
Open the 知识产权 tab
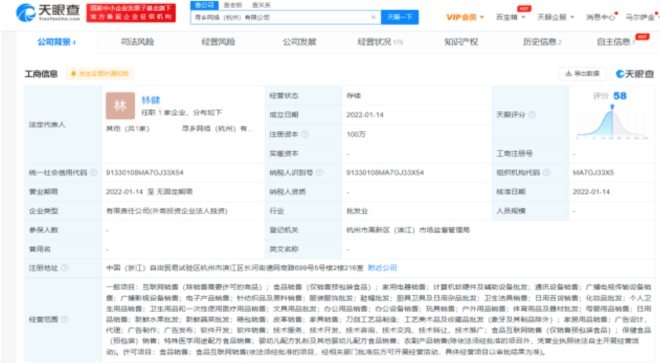point(461,42)
